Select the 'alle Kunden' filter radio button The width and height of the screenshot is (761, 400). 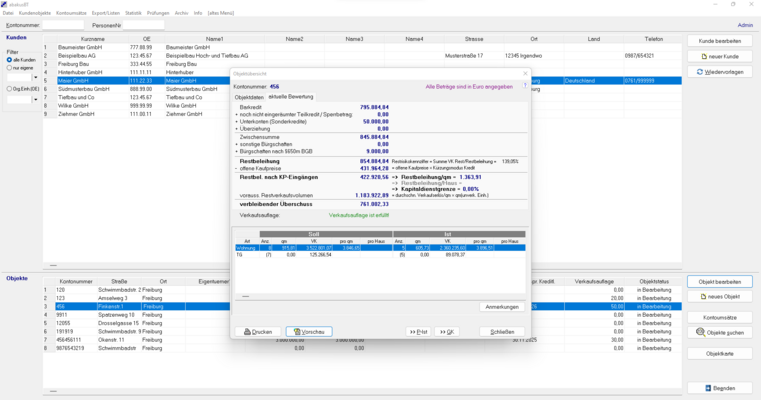click(x=9, y=60)
